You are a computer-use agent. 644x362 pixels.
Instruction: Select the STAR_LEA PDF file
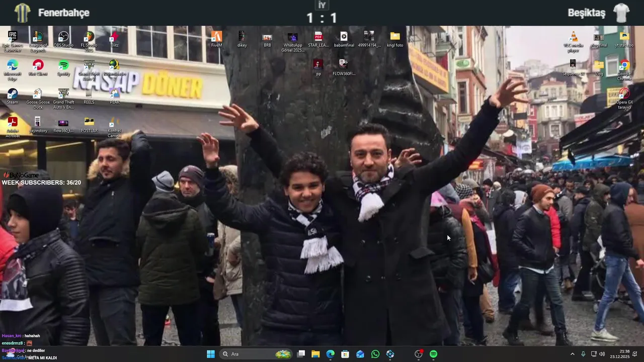[x=318, y=39]
